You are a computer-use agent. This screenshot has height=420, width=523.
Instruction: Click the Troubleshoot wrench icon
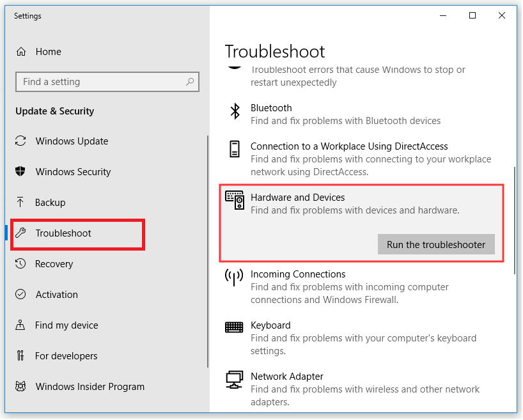click(x=20, y=233)
